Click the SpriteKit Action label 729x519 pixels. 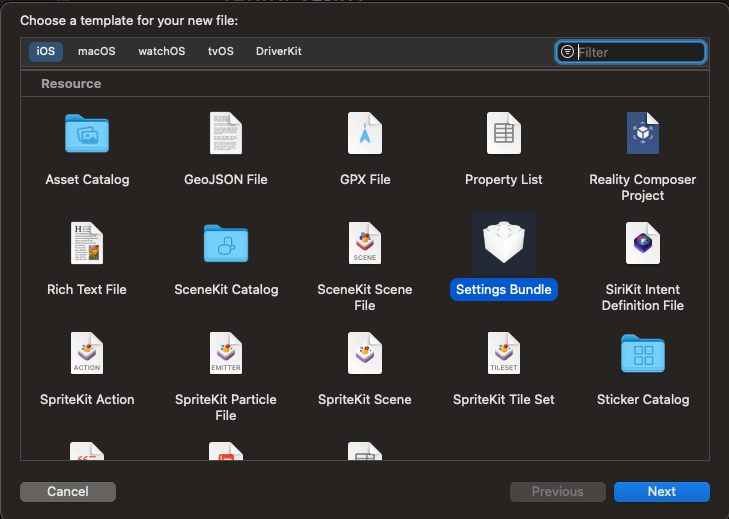point(87,399)
